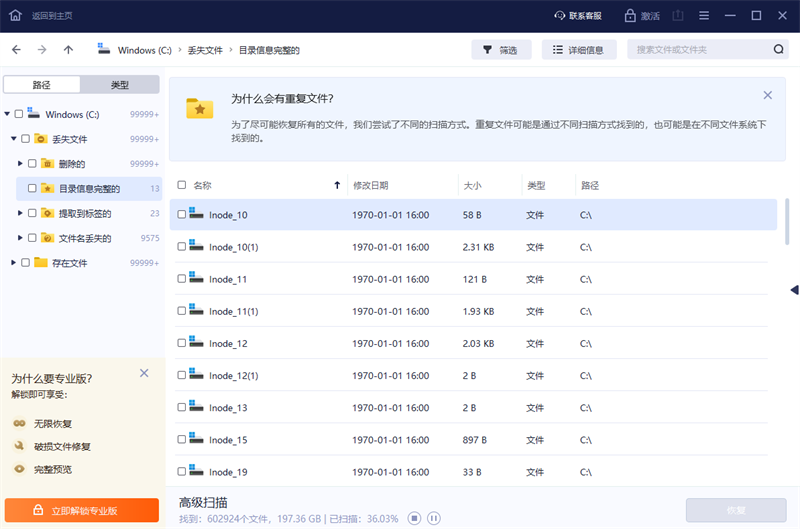Open the hamburger menu in title bar

click(704, 16)
